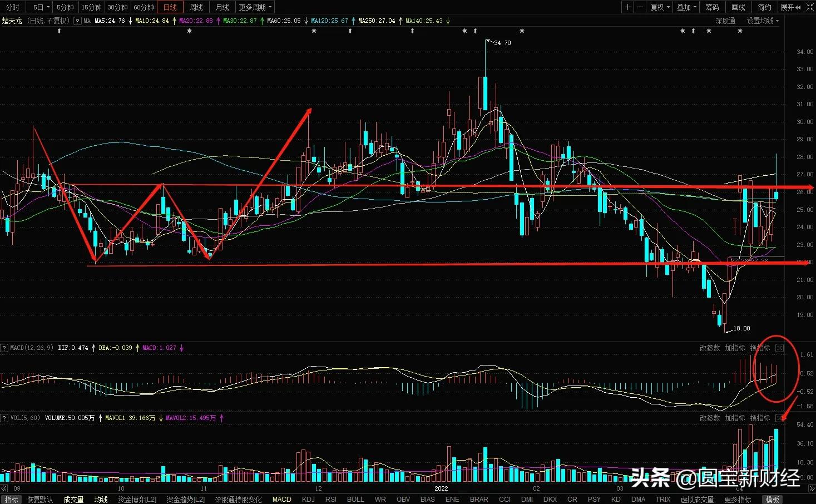Screen dimensions: 816x504
Task: Open the 叠加 overlay dropdown
Action: 686,7
